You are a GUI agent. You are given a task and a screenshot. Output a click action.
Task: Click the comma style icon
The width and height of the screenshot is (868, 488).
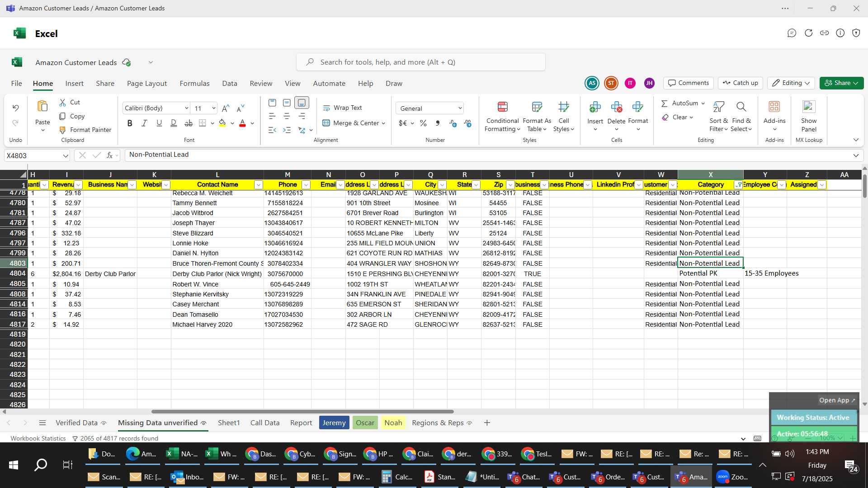(x=437, y=123)
